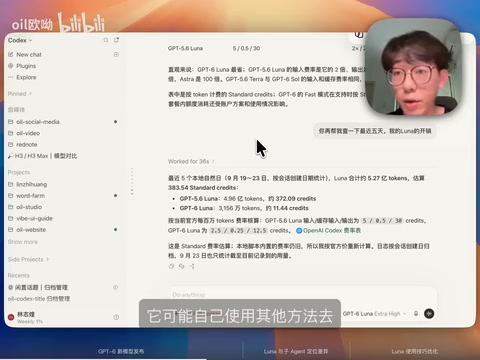Click the microphone dictation icon
The width and height of the screenshot is (480, 360).
(416, 314)
